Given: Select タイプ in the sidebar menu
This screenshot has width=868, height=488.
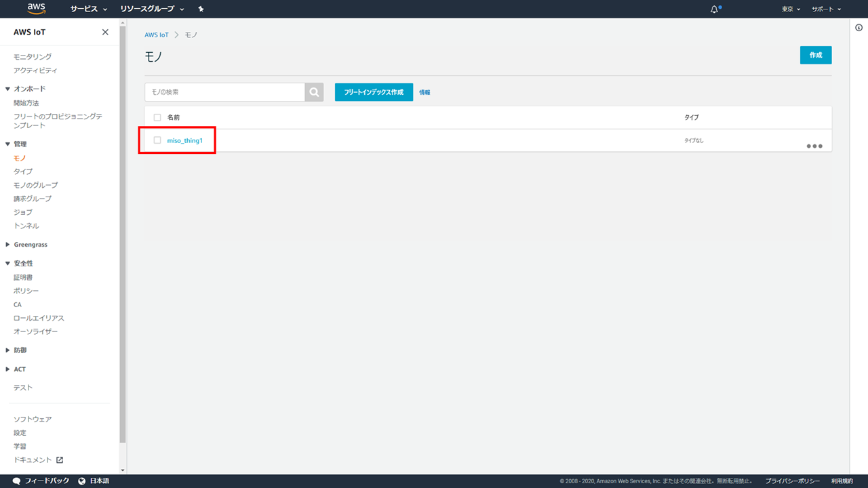Looking at the screenshot, I should (x=23, y=171).
